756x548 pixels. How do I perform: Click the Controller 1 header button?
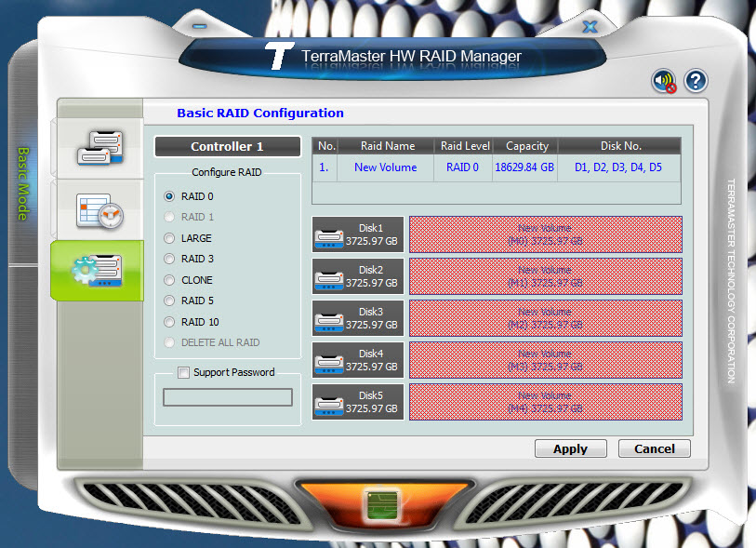(x=228, y=147)
